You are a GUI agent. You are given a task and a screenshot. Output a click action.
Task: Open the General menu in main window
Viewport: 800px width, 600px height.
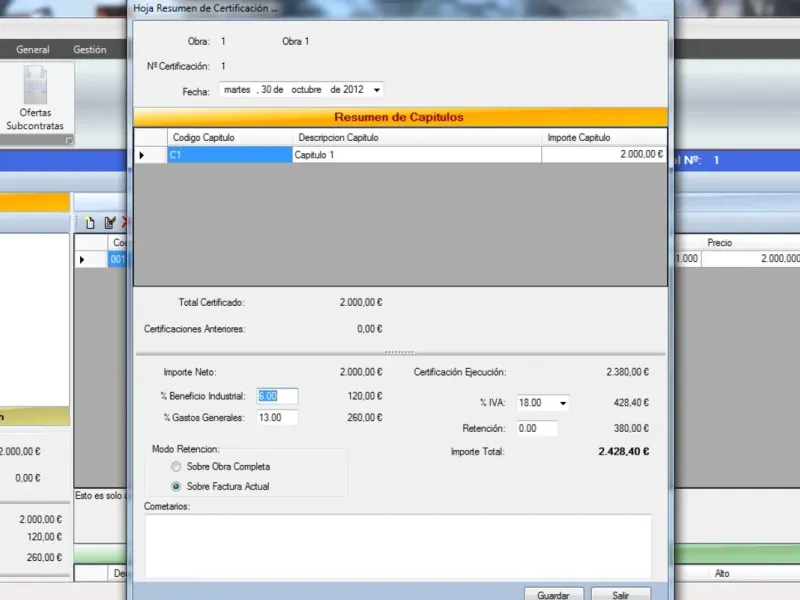click(33, 49)
